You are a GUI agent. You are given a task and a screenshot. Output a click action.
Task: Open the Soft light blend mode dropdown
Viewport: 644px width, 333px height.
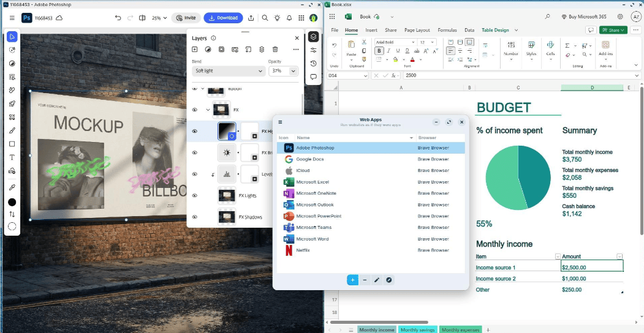point(228,71)
